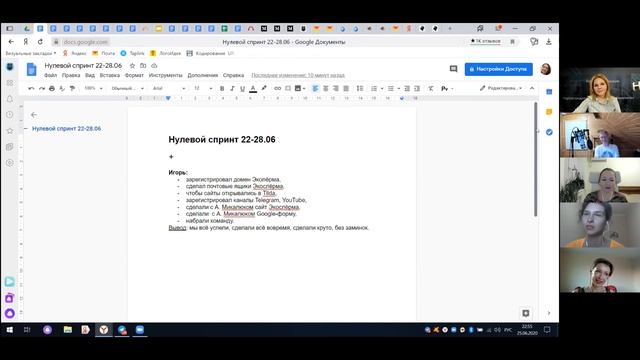640x360 pixels.
Task: Click the blue Настройки Доступа button
Action: click(x=498, y=69)
